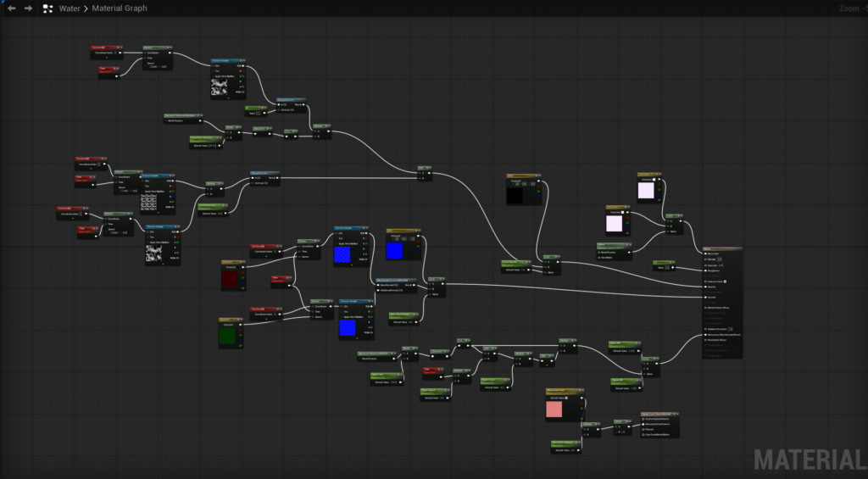Viewport: 868px width, 479px height.
Task: Open the Water breadcrumb
Action: pos(70,8)
